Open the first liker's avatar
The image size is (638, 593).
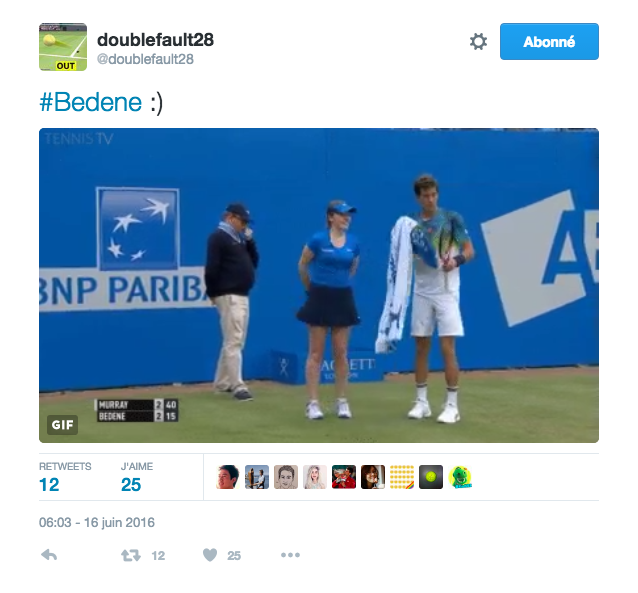[x=227, y=477]
